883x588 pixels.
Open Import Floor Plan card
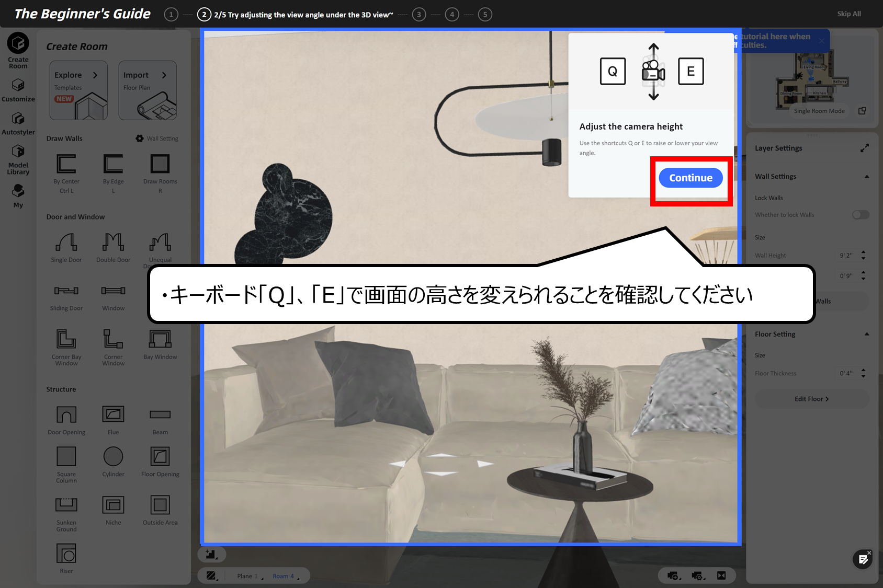148,90
